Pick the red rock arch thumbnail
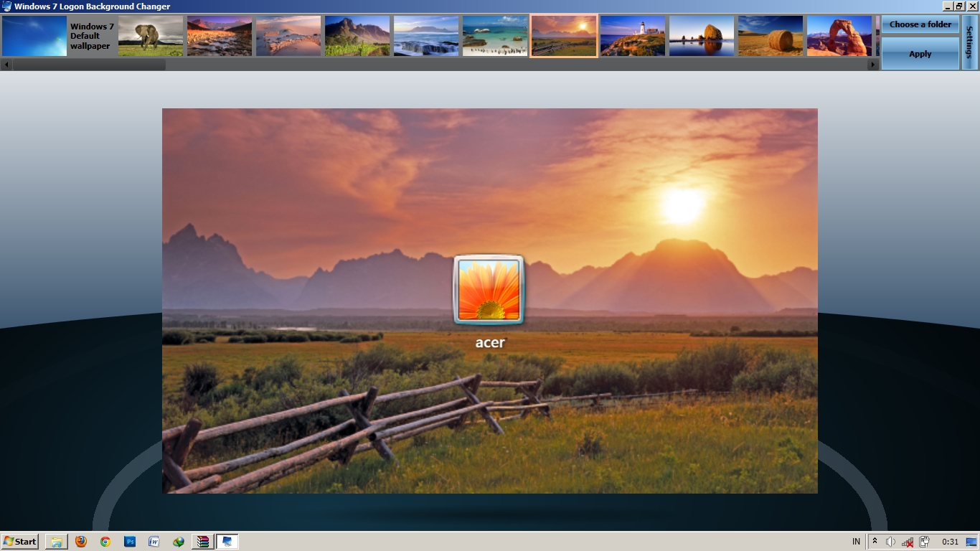Viewport: 980px width, 551px height. tap(839, 36)
